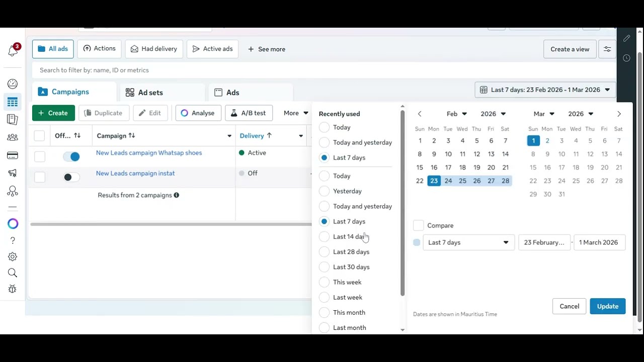Open the help question mark icon
Screen dimensions: 644x362
coord(13,240)
